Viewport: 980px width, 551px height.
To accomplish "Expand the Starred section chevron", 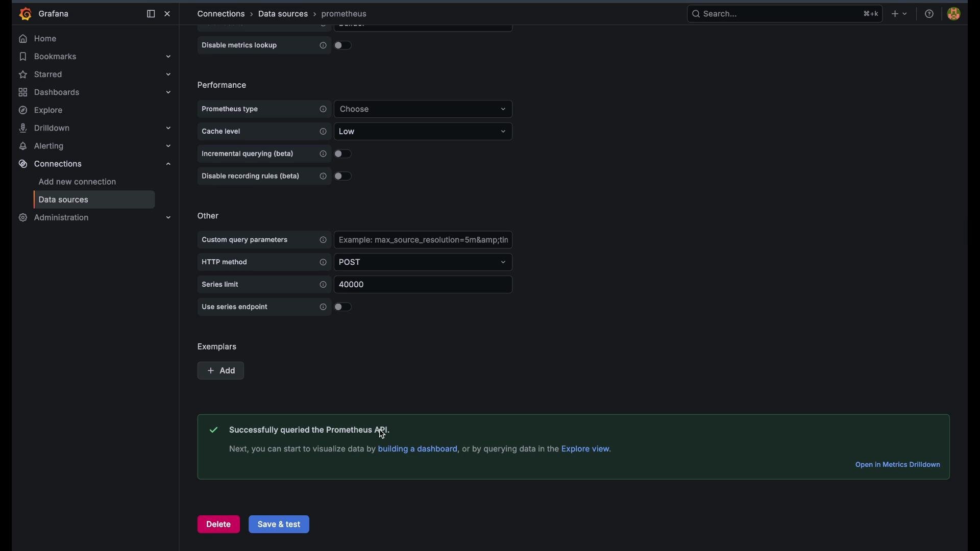I will [168, 75].
